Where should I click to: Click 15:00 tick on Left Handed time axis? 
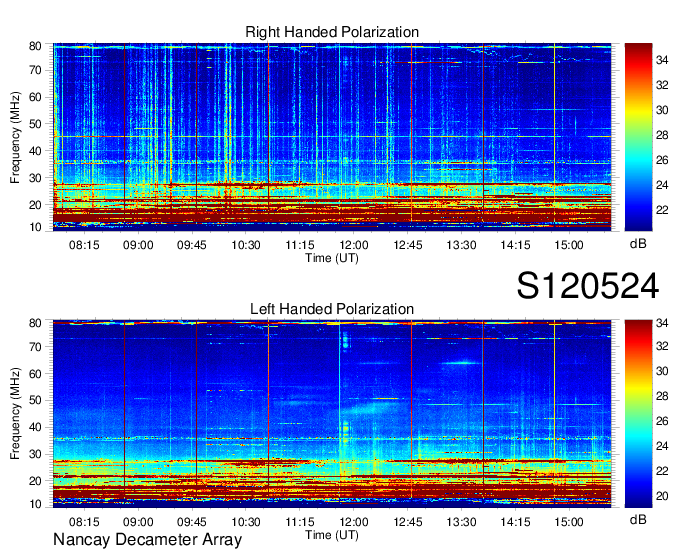(569, 522)
